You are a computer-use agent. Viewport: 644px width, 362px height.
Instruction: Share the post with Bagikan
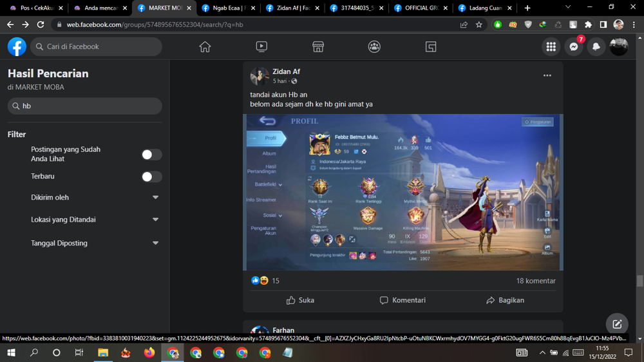[505, 300]
